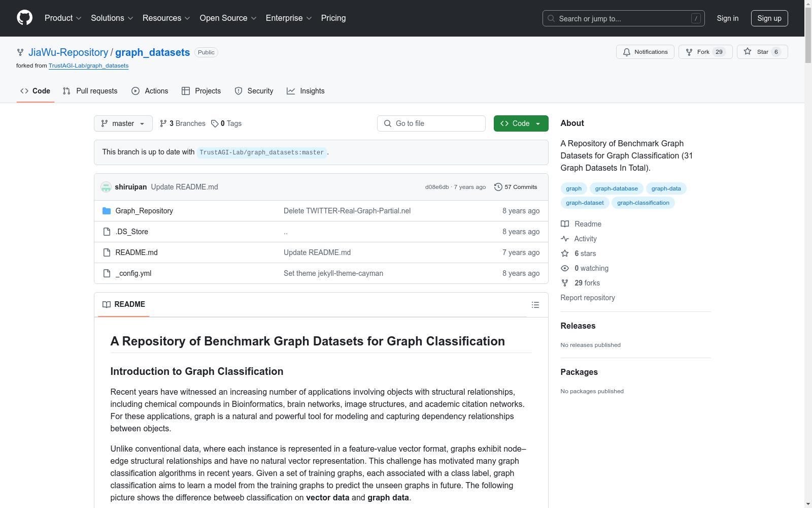The width and height of the screenshot is (812, 508).
Task: Click the graph-dataset topic tag
Action: tap(585, 203)
